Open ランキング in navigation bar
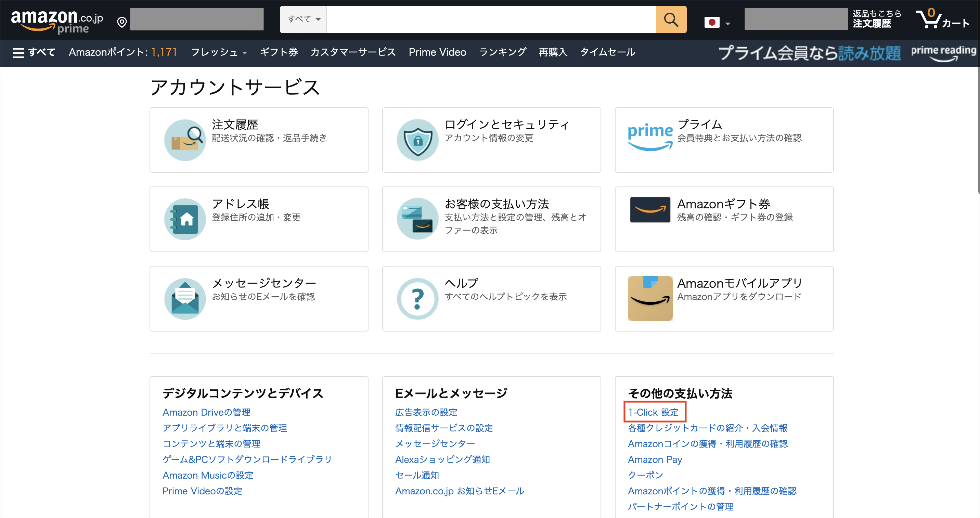This screenshot has height=518, width=980. pyautogui.click(x=503, y=52)
